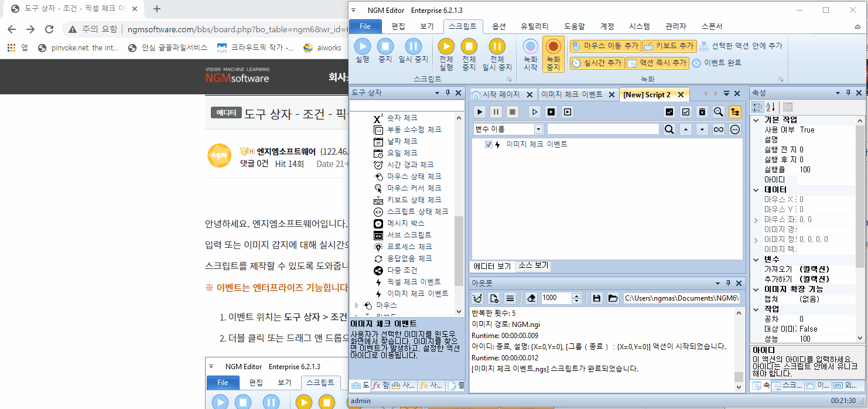Screen dimensions: 868x409
Task: Click the blue File menu button
Action: click(365, 26)
